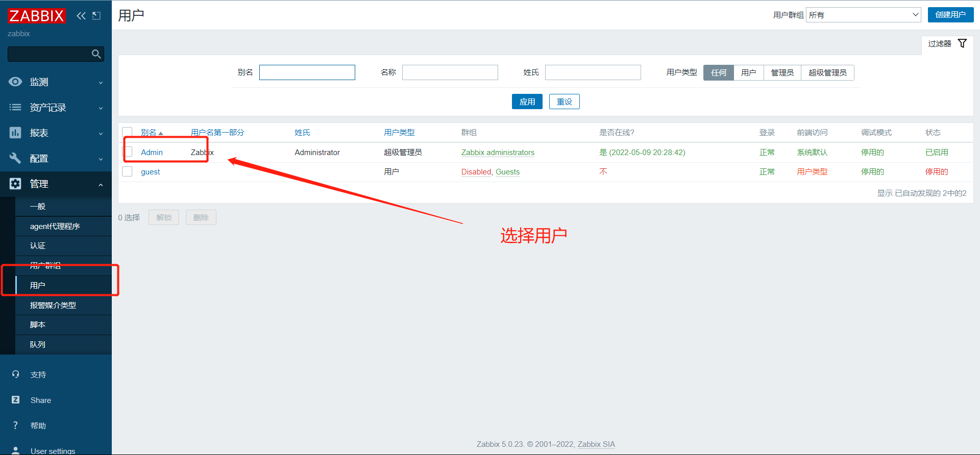Viewport: 980px width, 455px height.
Task: Sort by 姓氏 column header
Action: tap(302, 132)
